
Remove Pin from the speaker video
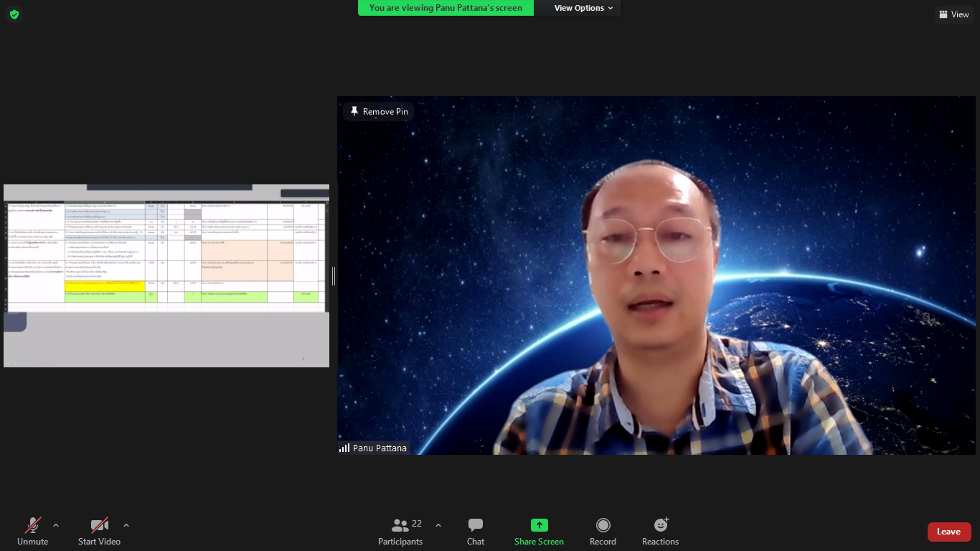point(378,112)
